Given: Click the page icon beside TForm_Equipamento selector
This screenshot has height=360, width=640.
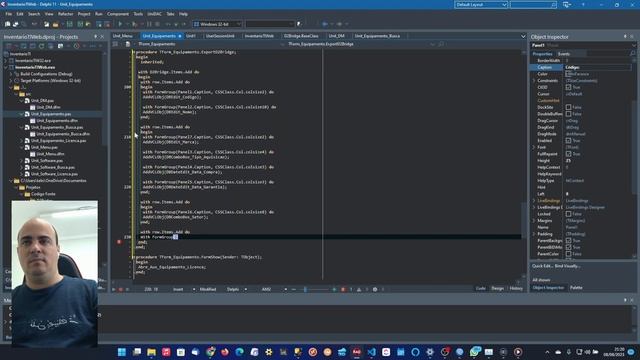Looking at the screenshot, I should point(127,44).
